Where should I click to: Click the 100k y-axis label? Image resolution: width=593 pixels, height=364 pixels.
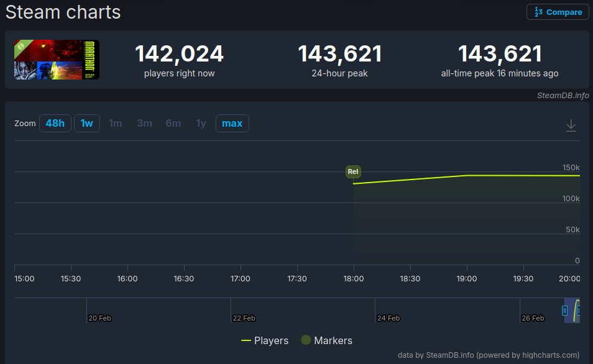(571, 198)
